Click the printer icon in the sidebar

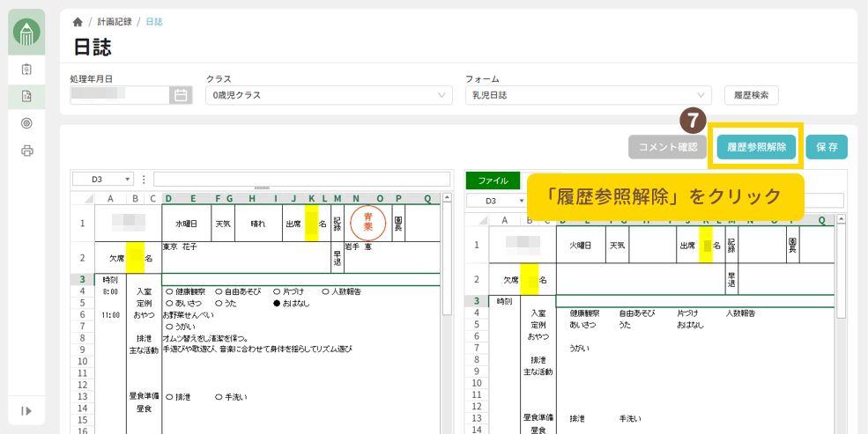(x=27, y=151)
